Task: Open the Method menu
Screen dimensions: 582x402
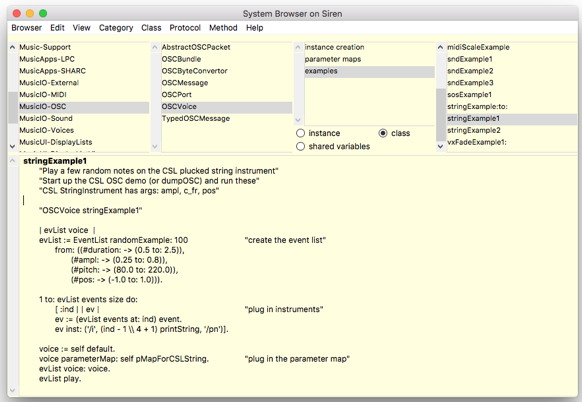Action: (x=223, y=28)
